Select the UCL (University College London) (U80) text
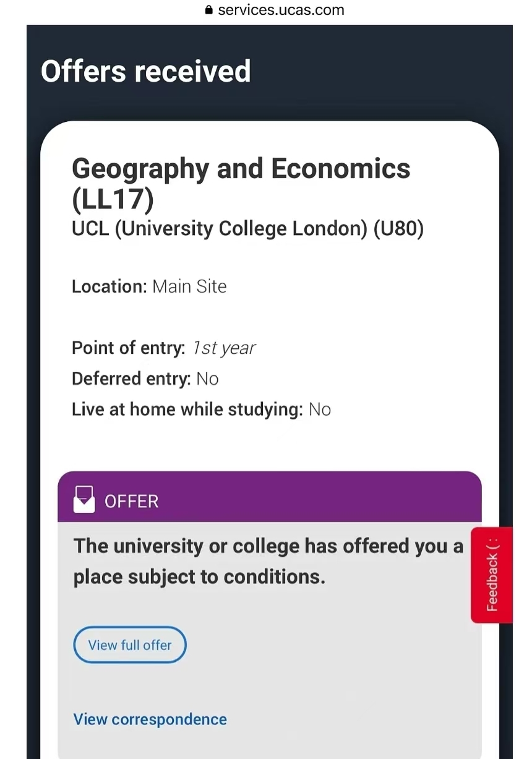The image size is (532, 759). (247, 229)
